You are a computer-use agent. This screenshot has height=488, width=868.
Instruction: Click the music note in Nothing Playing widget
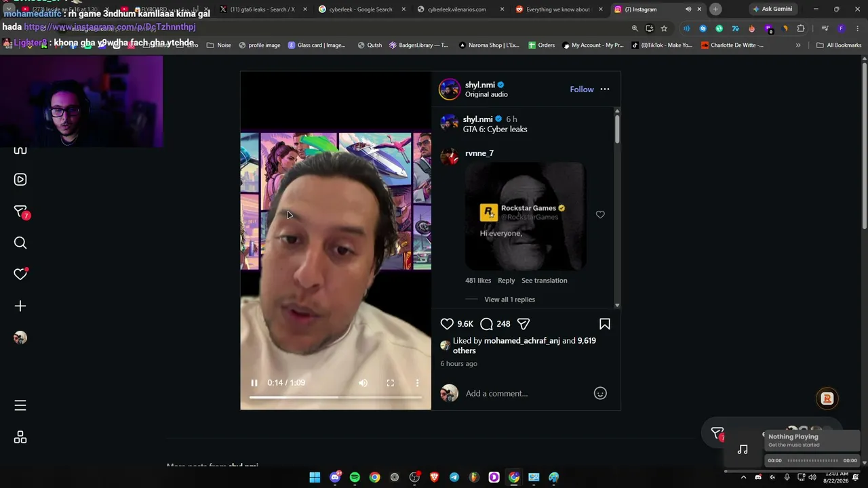pyautogui.click(x=743, y=449)
